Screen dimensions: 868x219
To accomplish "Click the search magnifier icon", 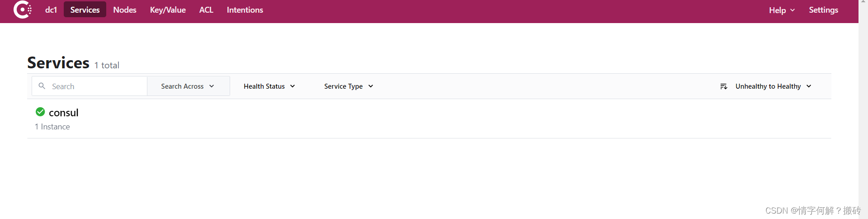I will tap(42, 86).
